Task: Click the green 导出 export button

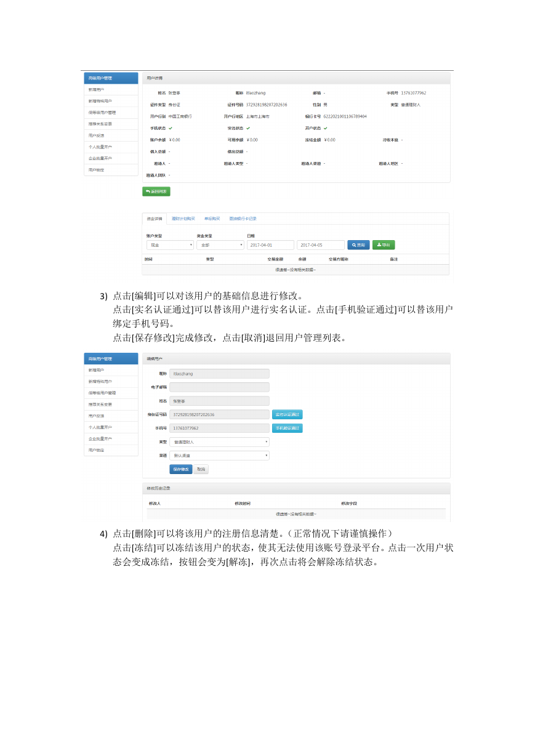Action: point(384,245)
